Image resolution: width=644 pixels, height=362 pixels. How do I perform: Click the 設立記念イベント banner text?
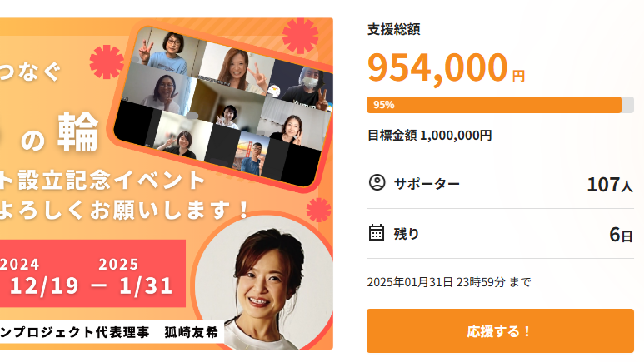(x=111, y=180)
